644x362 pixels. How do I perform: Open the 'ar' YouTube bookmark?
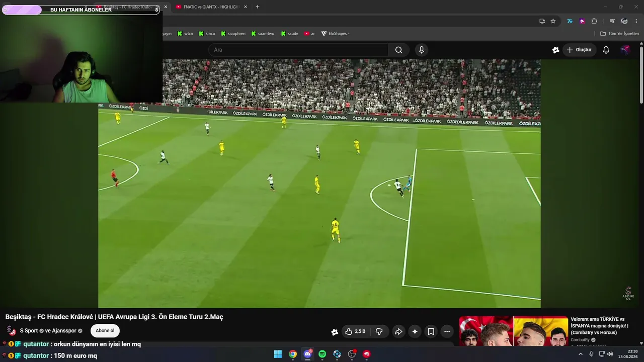tap(309, 34)
